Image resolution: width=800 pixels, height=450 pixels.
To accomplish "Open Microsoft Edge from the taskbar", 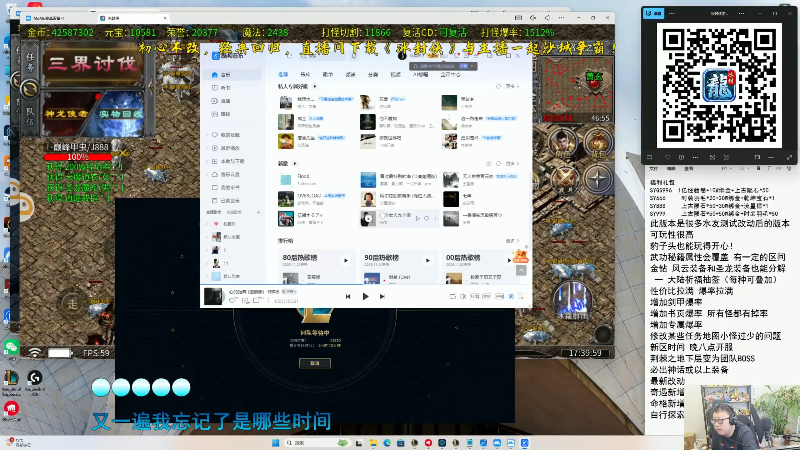I will 387,443.
